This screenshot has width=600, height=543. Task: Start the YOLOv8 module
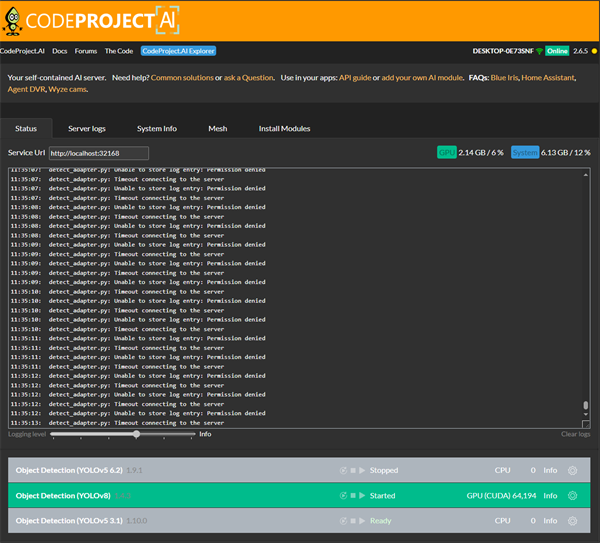point(362,496)
